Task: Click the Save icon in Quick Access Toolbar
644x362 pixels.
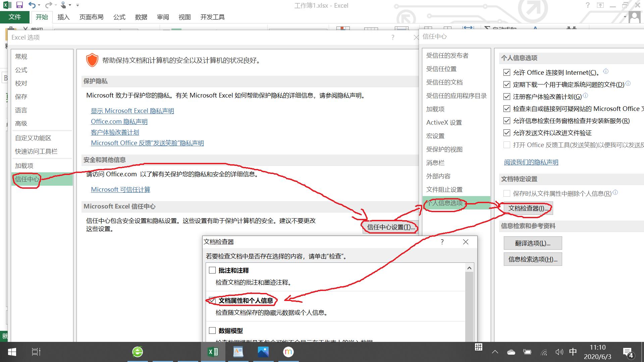Action: point(19,5)
